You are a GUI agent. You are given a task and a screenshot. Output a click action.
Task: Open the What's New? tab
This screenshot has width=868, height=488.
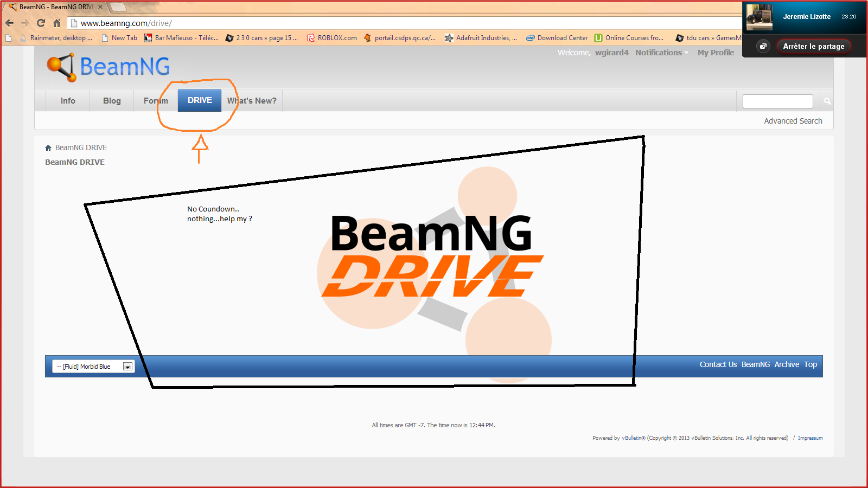coord(252,101)
